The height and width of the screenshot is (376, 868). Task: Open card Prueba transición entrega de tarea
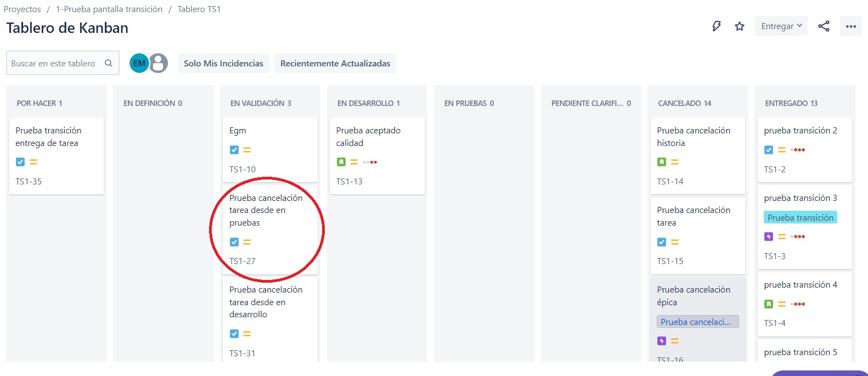point(56,156)
